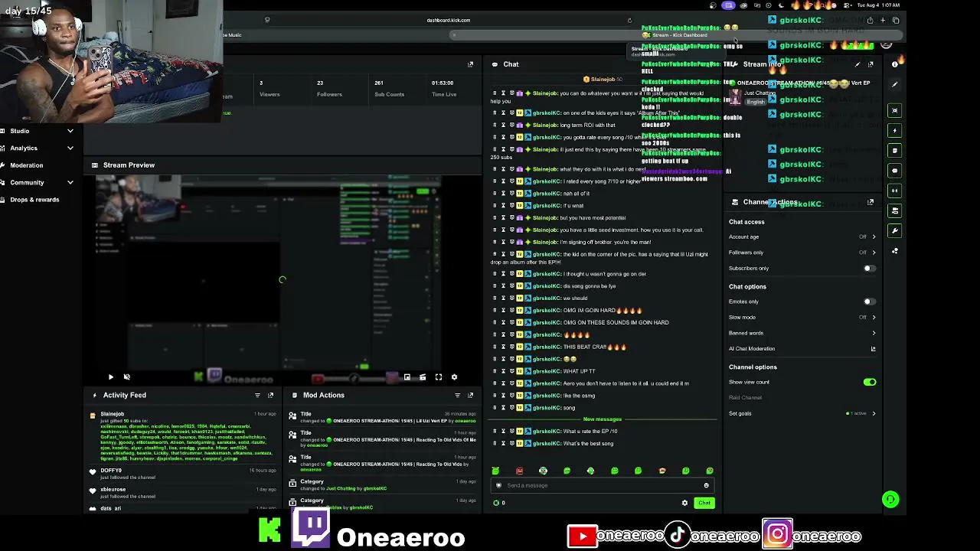This screenshot has width=980, height=551.
Task: Pop out the Activity Feed panel
Action: pyautogui.click(x=270, y=395)
